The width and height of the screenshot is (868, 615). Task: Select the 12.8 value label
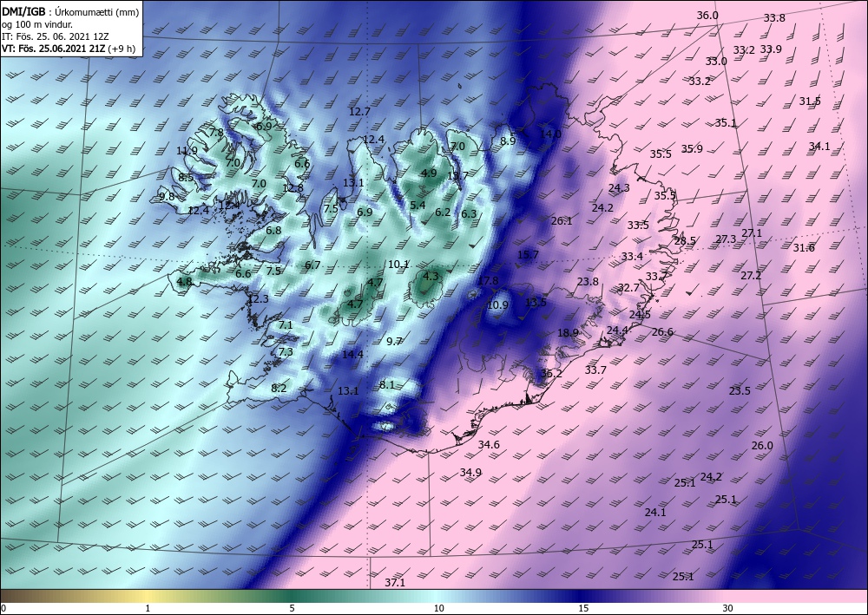(x=293, y=187)
